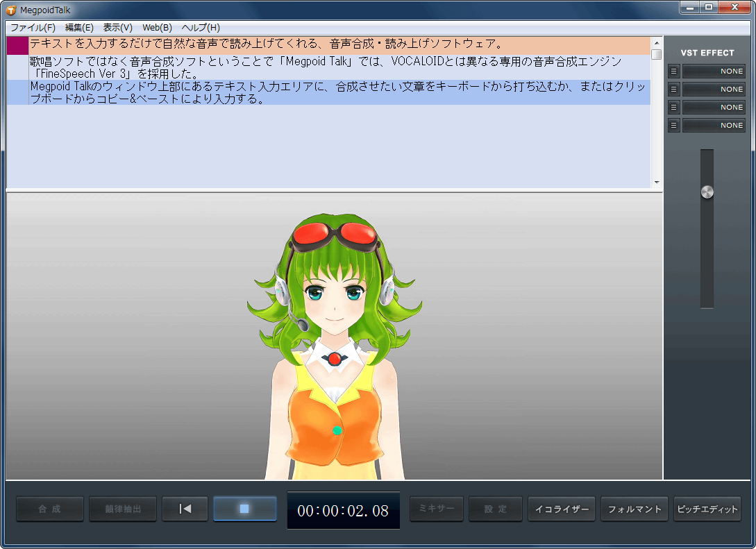Close the MegpoidTalk window
Viewport: 756px width, 549px height.
point(734,7)
